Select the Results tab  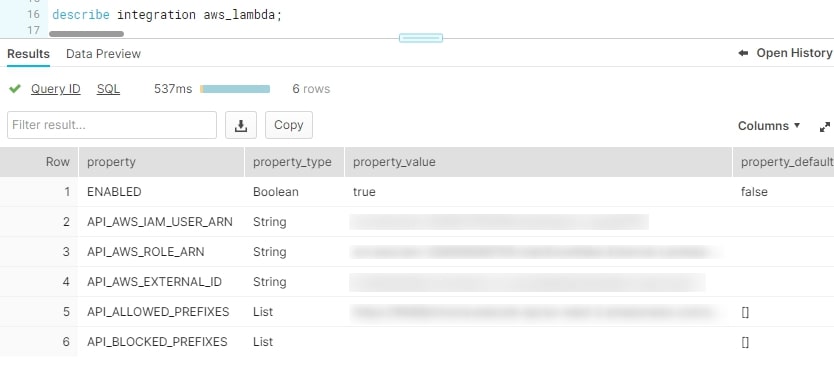point(28,54)
